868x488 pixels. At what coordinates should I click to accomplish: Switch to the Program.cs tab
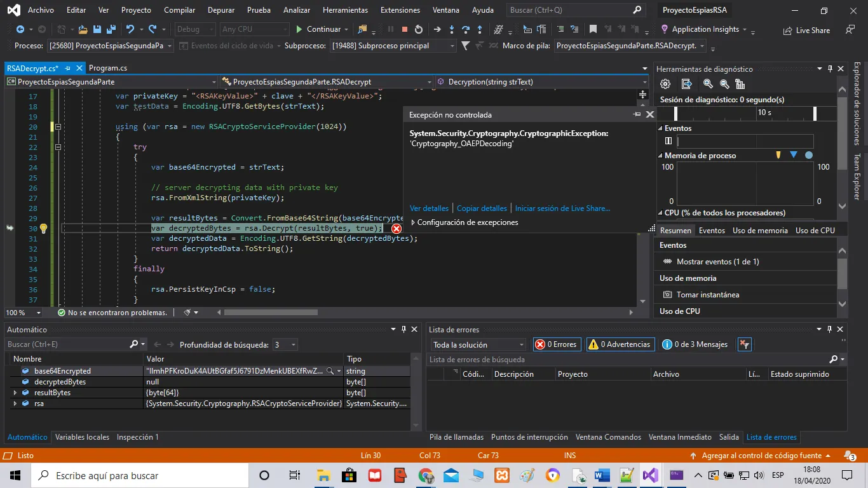108,68
